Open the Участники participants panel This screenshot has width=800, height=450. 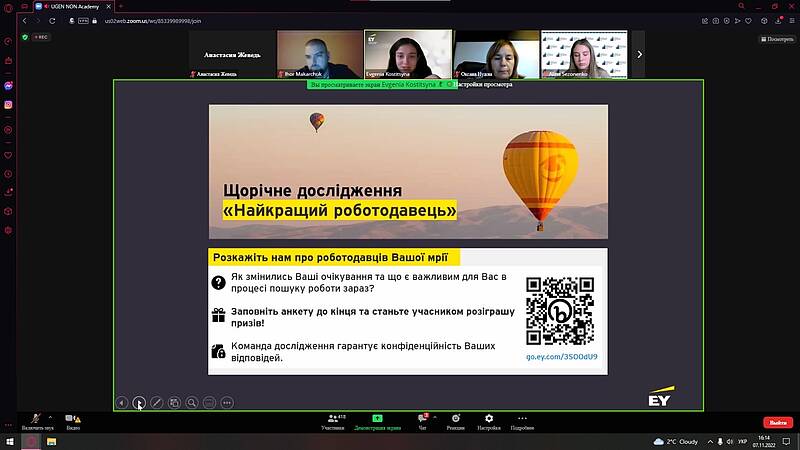[333, 420]
